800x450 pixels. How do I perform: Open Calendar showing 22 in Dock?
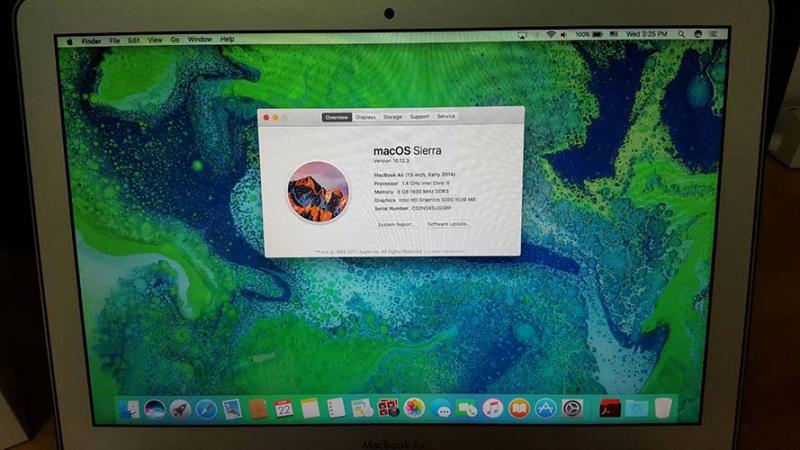point(284,409)
